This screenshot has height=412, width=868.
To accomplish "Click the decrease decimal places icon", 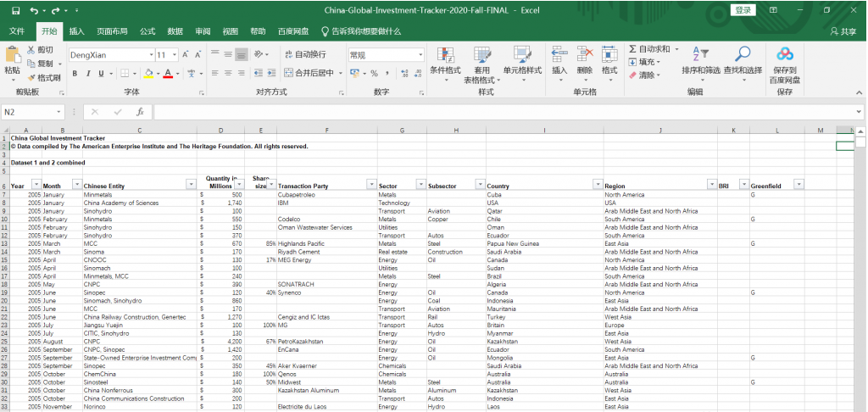I will [417, 73].
